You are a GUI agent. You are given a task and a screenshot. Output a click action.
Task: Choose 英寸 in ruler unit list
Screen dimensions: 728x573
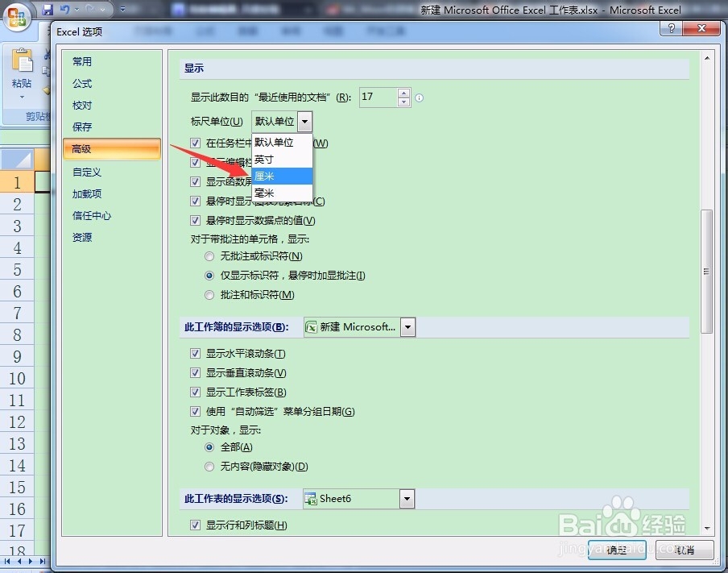283,160
